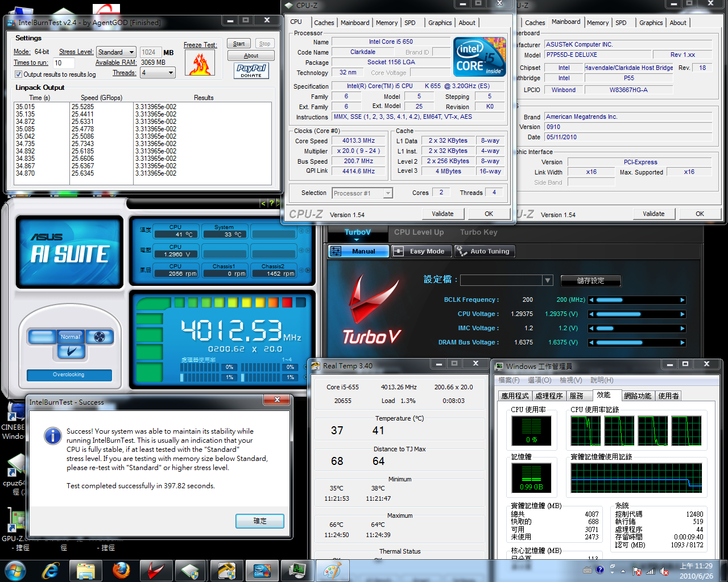Click the Auto Tuning wrench icon
Screen dimensions: 728x582
tap(461, 251)
